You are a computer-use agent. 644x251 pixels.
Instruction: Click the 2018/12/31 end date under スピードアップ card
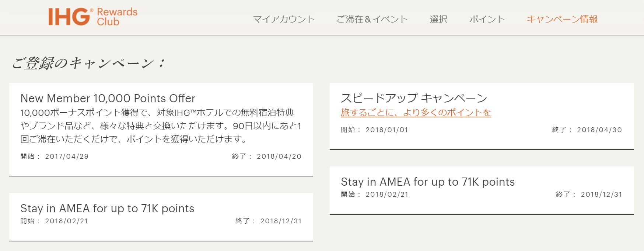pyautogui.click(x=601, y=195)
